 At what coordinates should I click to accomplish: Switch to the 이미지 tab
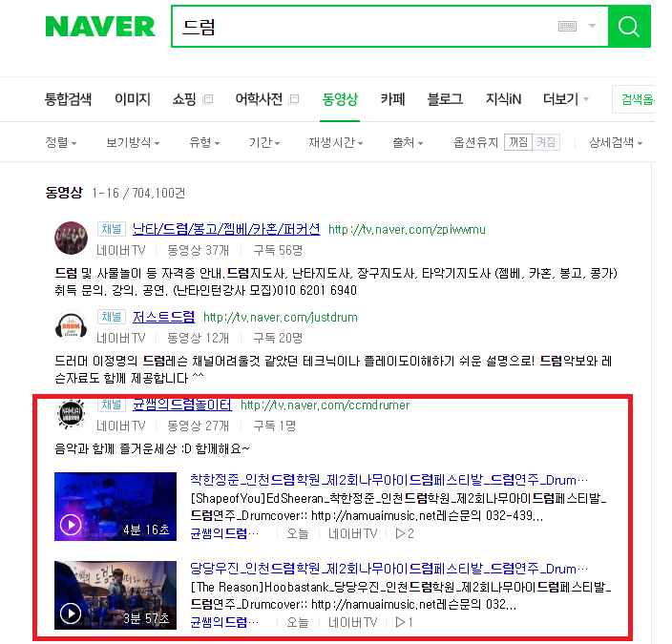tap(133, 99)
